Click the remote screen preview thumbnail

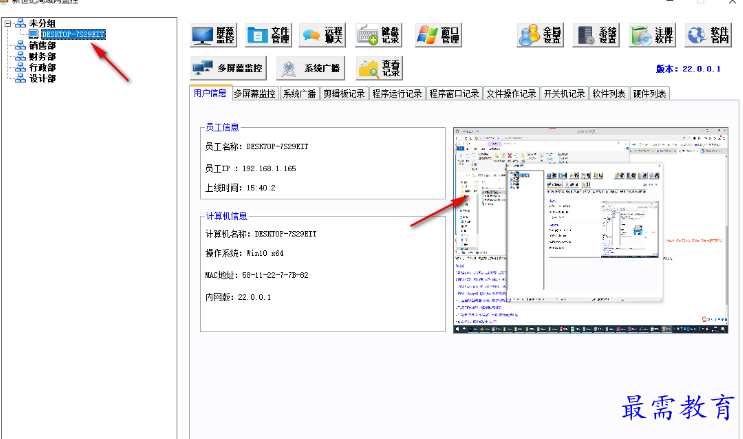coord(590,230)
